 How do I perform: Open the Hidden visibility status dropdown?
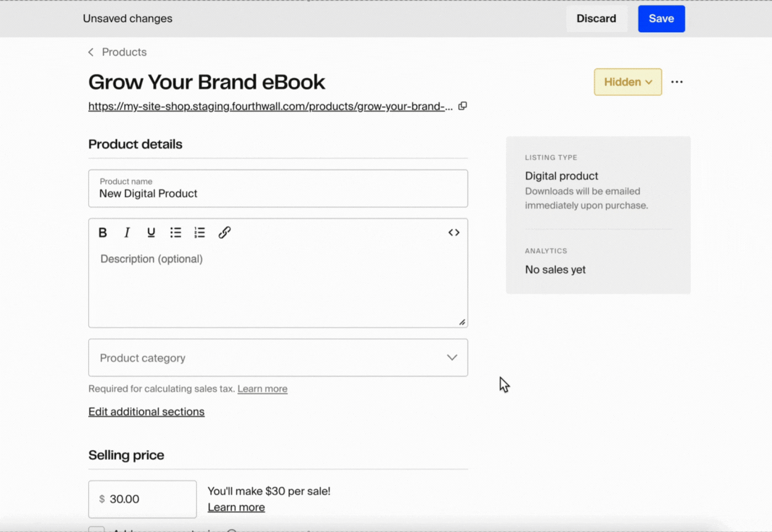point(627,81)
